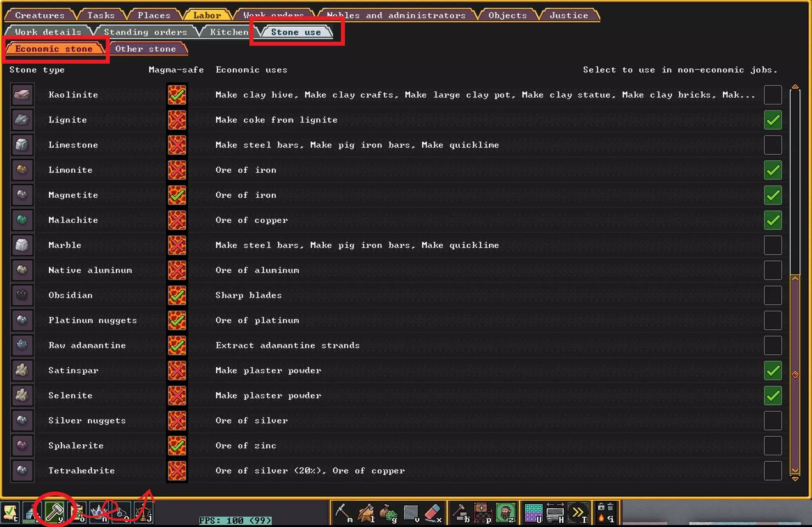The image size is (812, 527).
Task: Click scroll down arrow of stone list
Action: [x=795, y=478]
